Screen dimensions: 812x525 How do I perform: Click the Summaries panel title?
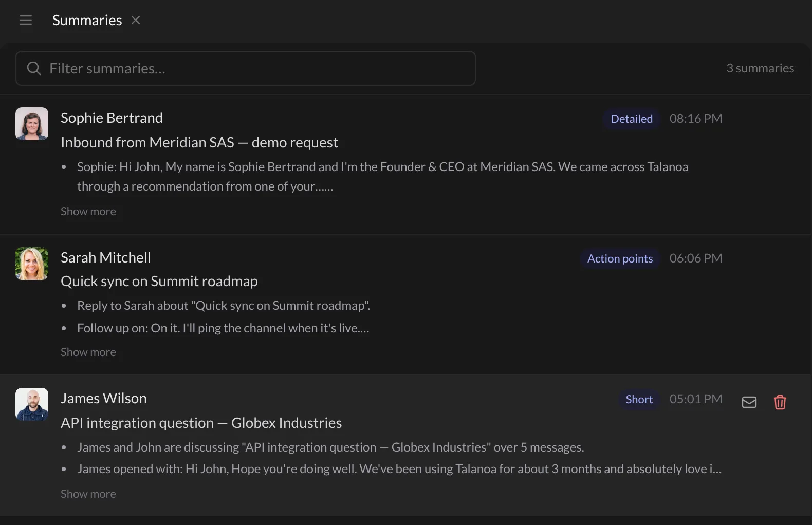click(x=87, y=20)
